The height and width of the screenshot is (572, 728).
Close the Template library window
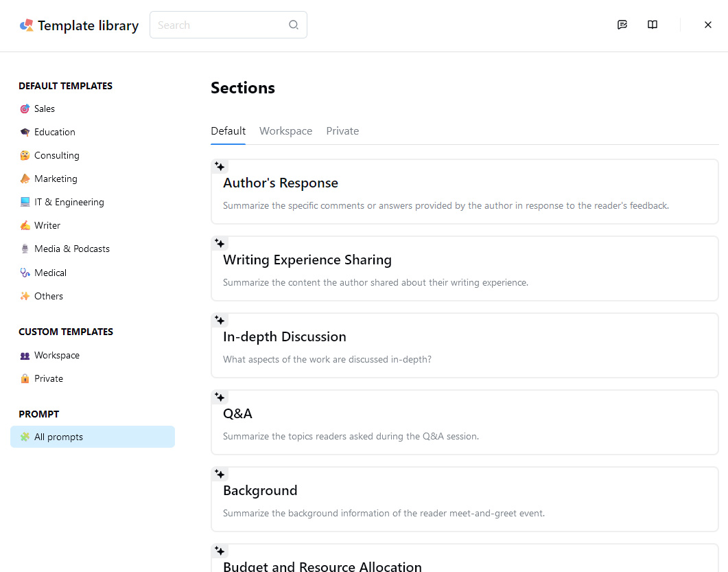(707, 25)
